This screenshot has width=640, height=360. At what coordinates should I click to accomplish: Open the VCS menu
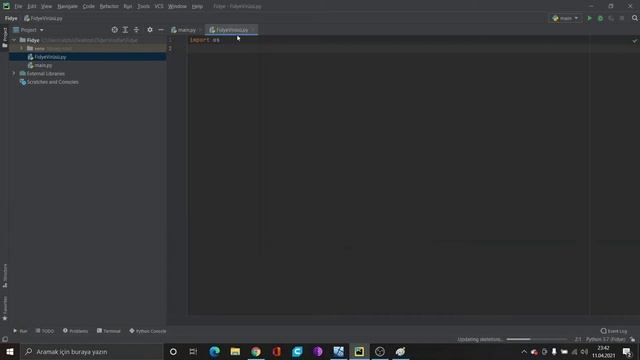click(x=159, y=7)
